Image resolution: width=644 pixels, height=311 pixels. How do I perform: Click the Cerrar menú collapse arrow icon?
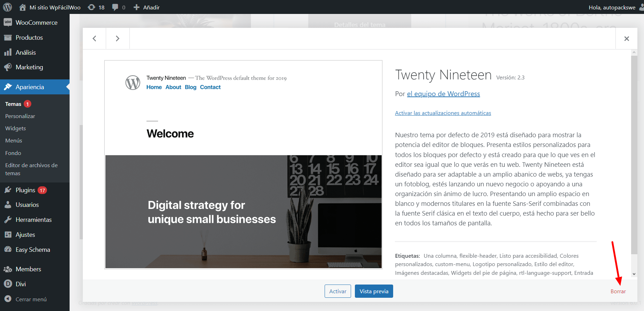[8, 299]
